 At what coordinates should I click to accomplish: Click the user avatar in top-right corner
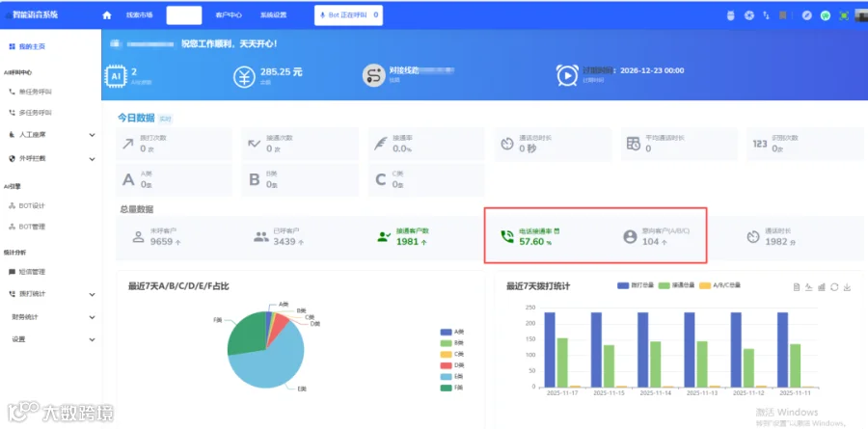point(861,15)
